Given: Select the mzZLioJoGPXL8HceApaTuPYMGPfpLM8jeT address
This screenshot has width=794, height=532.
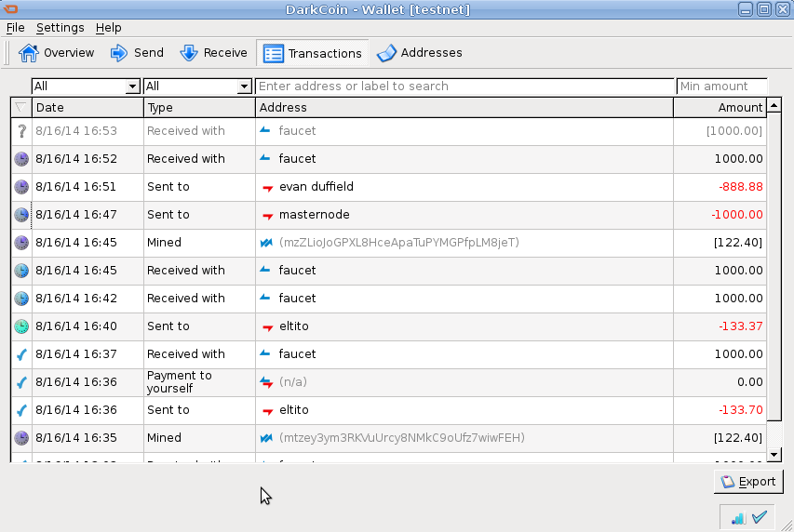Looking at the screenshot, I should pyautogui.click(x=399, y=243).
